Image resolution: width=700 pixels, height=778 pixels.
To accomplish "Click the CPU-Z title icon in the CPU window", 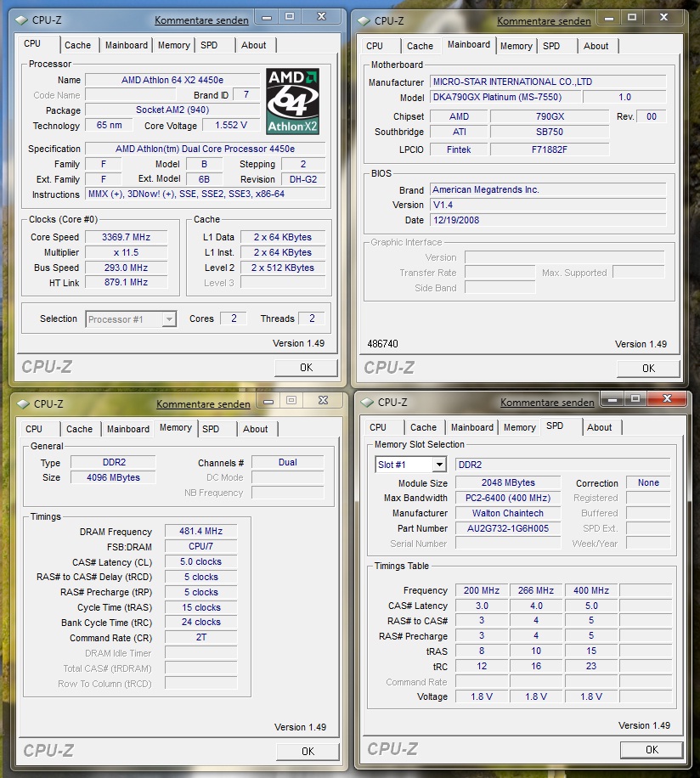I will point(22,20).
